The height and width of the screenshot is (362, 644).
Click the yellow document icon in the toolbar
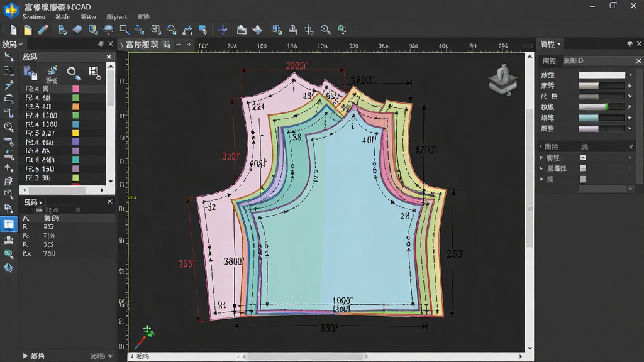tap(28, 30)
